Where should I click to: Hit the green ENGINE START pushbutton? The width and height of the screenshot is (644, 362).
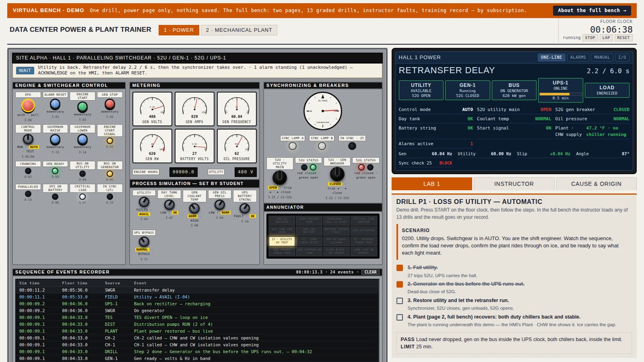[82, 107]
